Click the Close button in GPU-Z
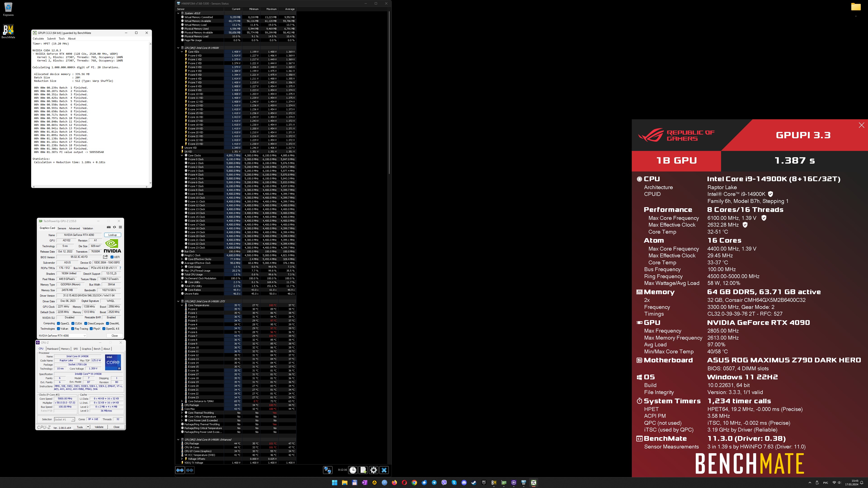 point(115,335)
